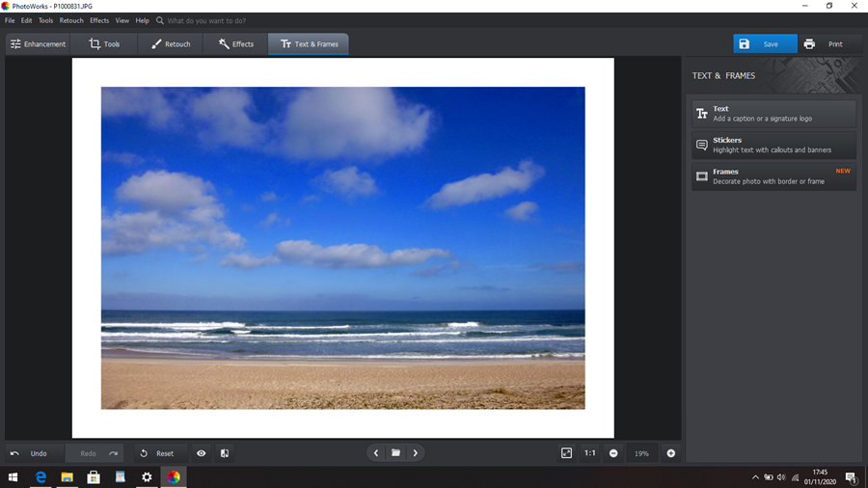Set zoom to 1:1 actual size

(x=589, y=453)
